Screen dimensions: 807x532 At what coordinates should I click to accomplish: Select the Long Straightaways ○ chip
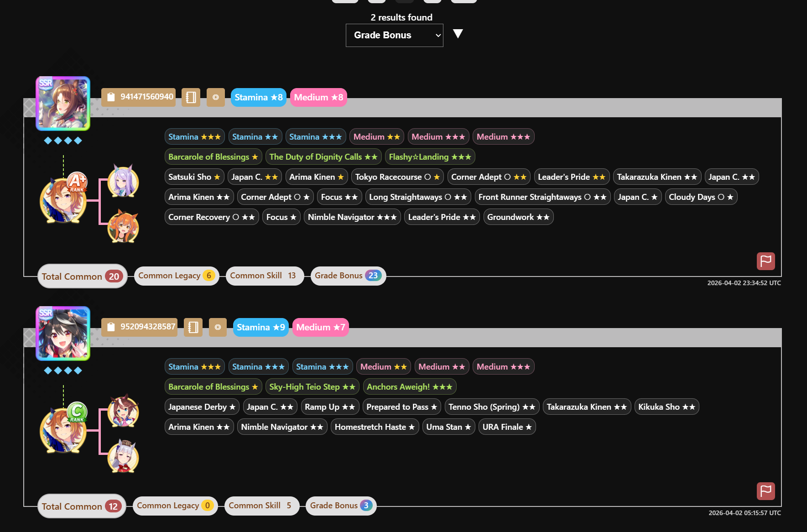click(418, 197)
